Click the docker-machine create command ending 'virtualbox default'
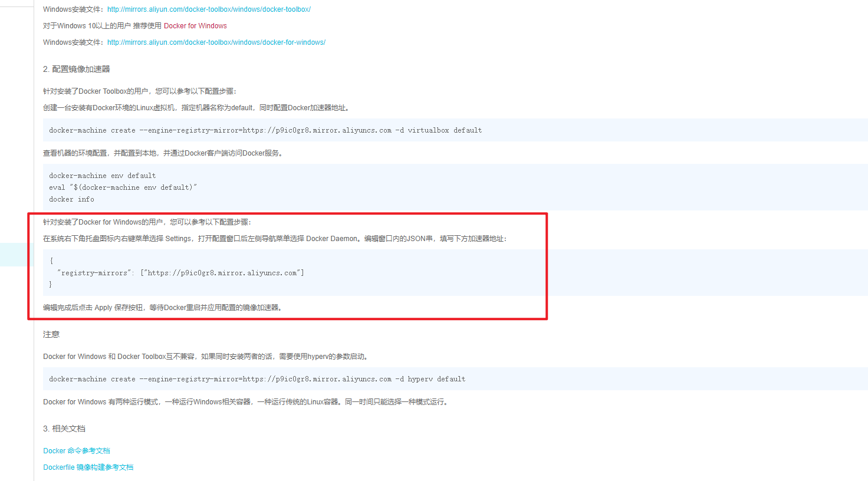Viewport: 868px width, 481px height. 265,130
